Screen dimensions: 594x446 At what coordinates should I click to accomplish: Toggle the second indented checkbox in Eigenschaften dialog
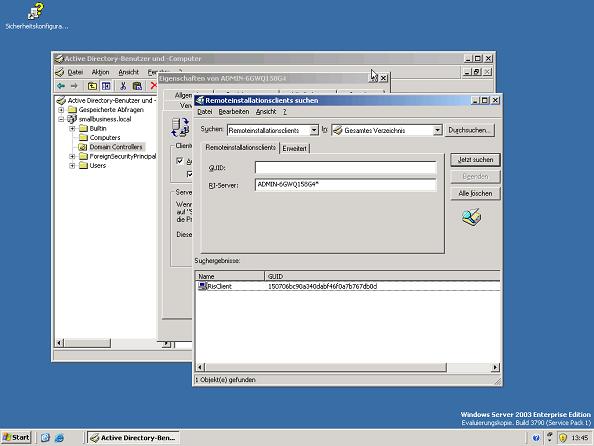pyautogui.click(x=190, y=174)
